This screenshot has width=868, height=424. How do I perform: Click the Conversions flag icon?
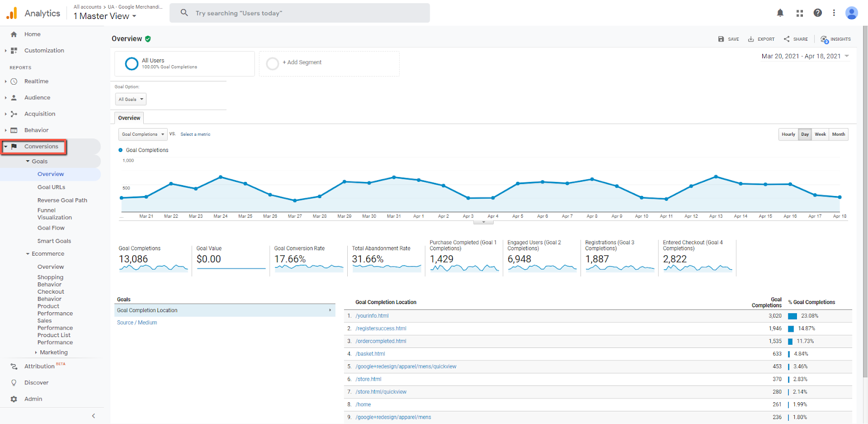[x=14, y=147]
